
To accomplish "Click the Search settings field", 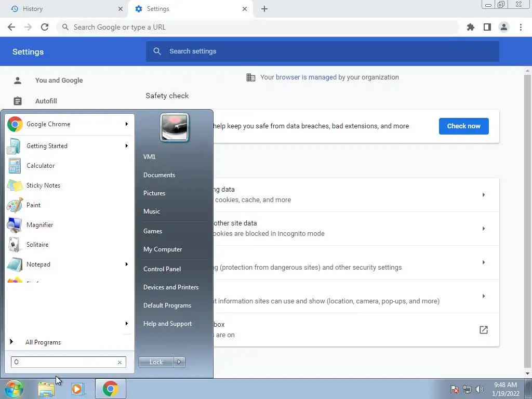I will (x=322, y=51).
